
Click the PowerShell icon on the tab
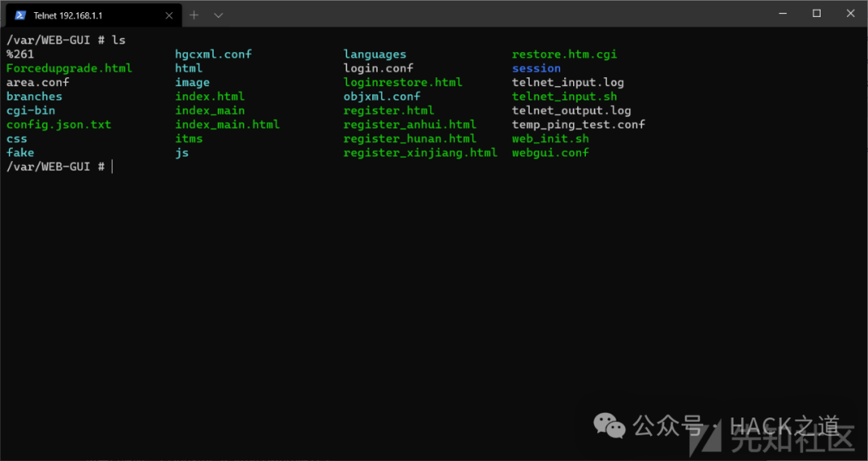click(x=20, y=14)
